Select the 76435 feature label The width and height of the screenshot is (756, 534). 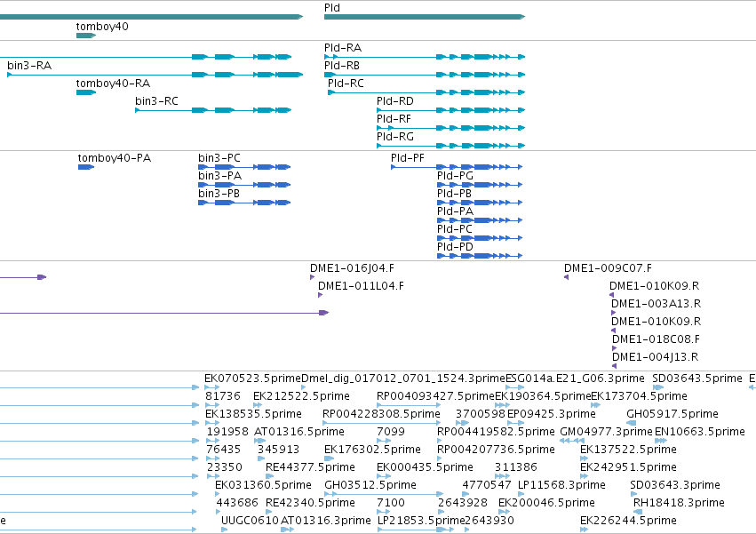click(x=223, y=450)
